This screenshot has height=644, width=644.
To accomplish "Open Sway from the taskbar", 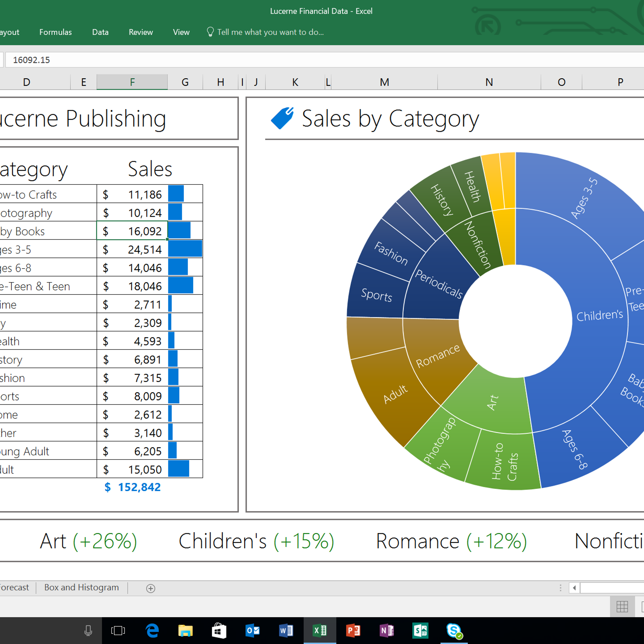I will pyautogui.click(x=420, y=630).
